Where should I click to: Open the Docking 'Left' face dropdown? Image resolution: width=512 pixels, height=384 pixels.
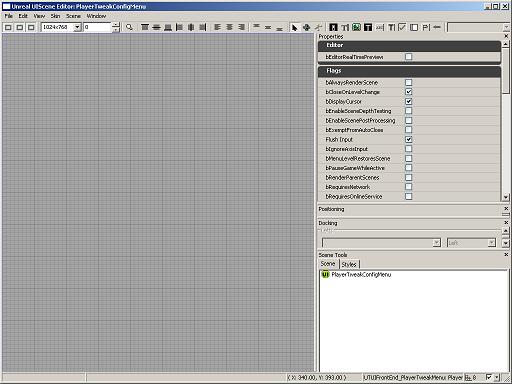point(492,243)
